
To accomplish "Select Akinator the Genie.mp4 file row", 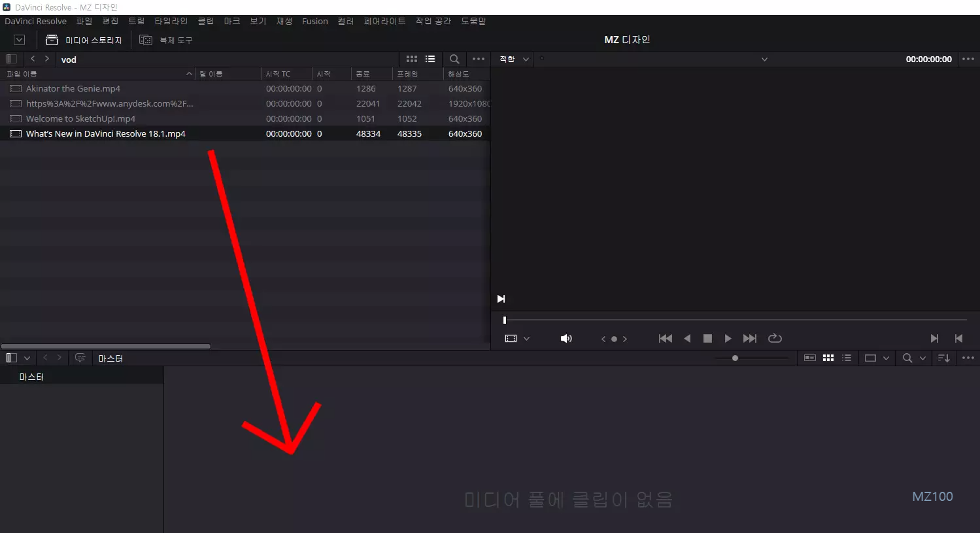I will (245, 88).
